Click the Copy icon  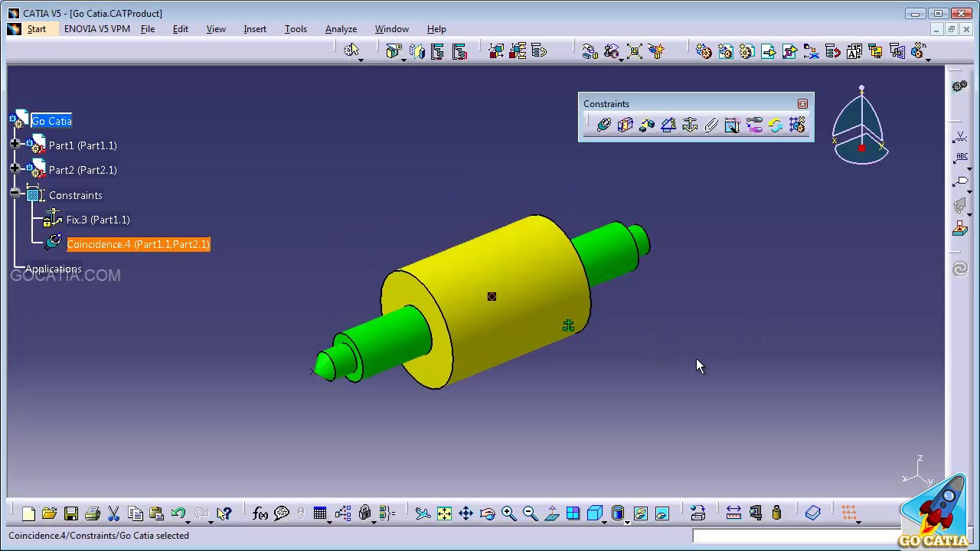(136, 514)
